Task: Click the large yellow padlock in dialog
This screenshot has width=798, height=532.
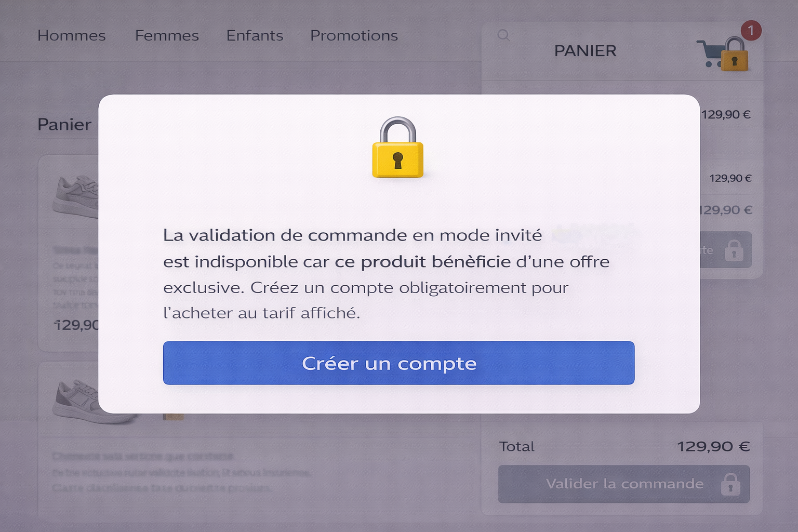Action: (x=398, y=149)
